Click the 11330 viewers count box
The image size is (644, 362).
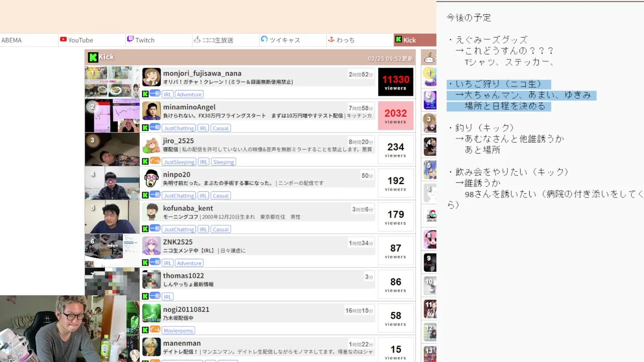(395, 82)
